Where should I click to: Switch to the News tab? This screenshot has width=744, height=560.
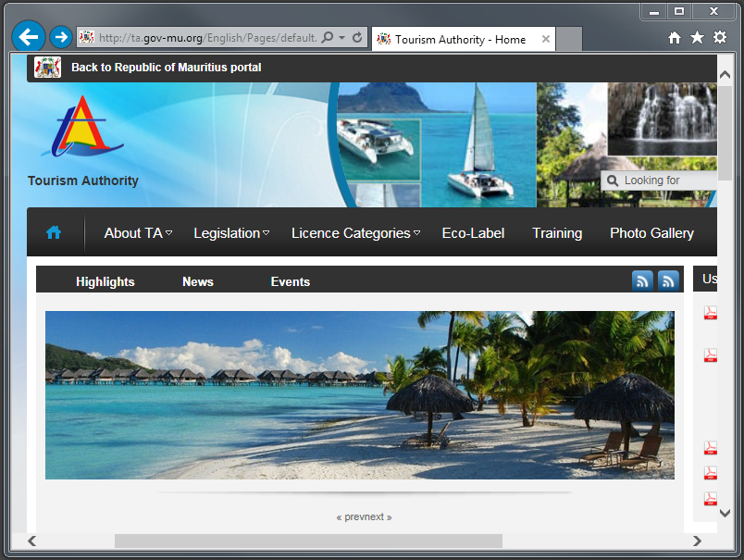(x=198, y=282)
